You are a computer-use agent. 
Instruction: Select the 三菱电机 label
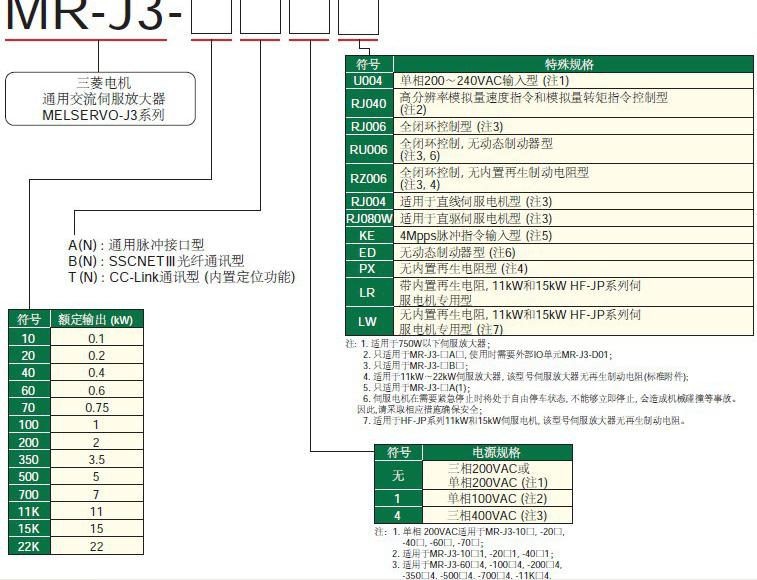tap(104, 83)
